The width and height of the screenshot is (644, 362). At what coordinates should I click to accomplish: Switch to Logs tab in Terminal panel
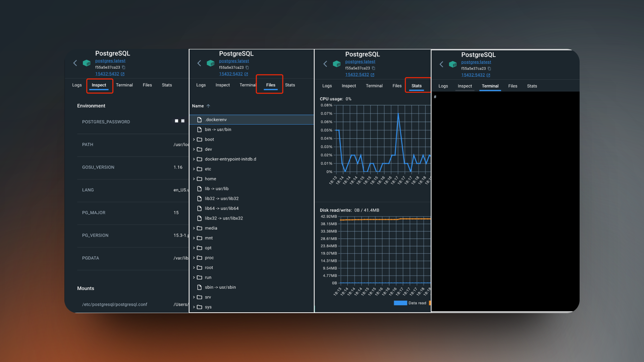pyautogui.click(x=443, y=86)
